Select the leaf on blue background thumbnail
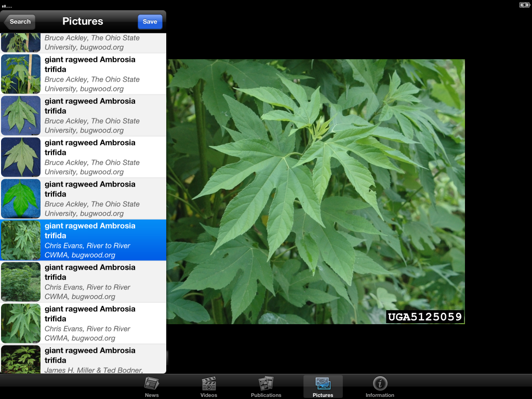This screenshot has height=399, width=532. click(x=21, y=115)
